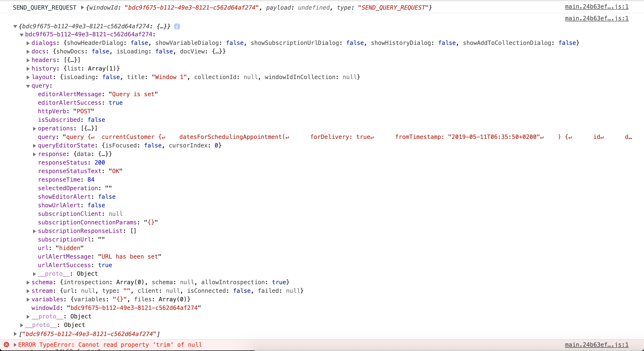Click showUrlAlert false value
Image resolution: width=644 pixels, height=351 pixels.
point(96,205)
